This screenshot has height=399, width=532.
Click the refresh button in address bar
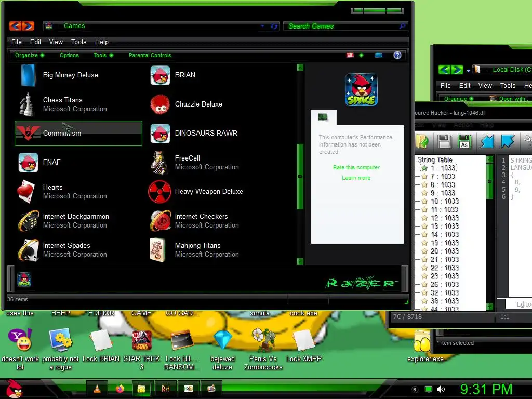pos(274,26)
